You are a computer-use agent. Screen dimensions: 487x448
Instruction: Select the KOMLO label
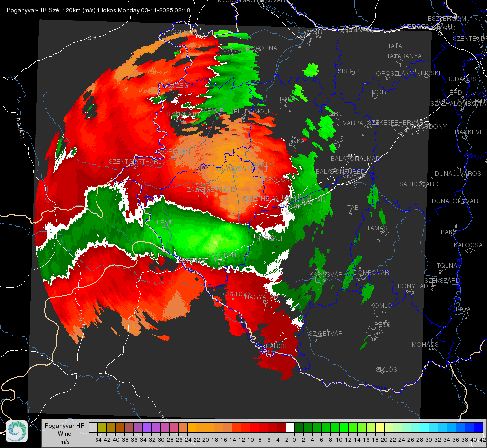pos(381,305)
